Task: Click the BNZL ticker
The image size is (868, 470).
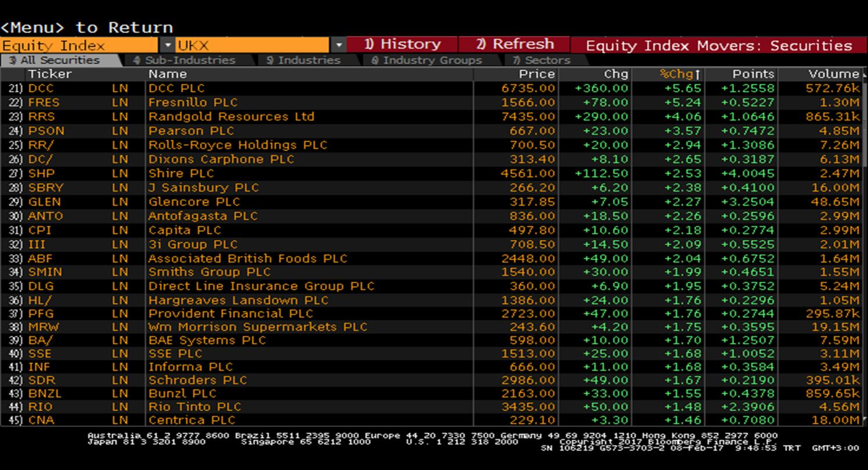Action: click(x=45, y=394)
